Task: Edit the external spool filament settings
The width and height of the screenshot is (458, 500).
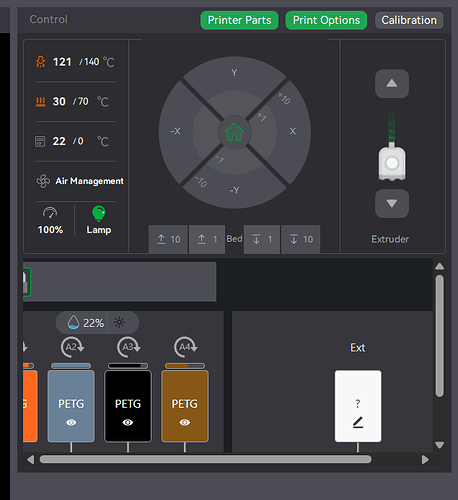Action: click(358, 423)
